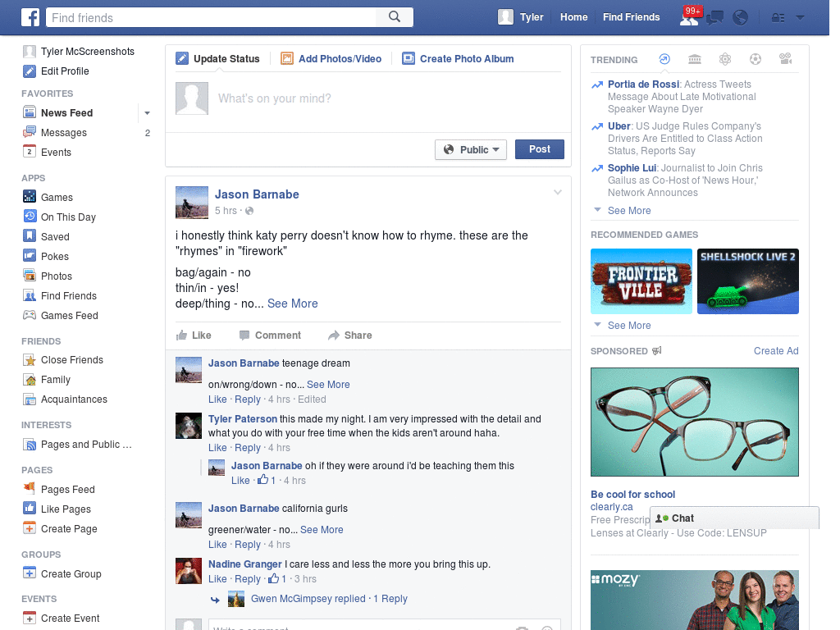Open privacy shortcuts lock icon
This screenshot has width=840, height=630.
[x=778, y=18]
